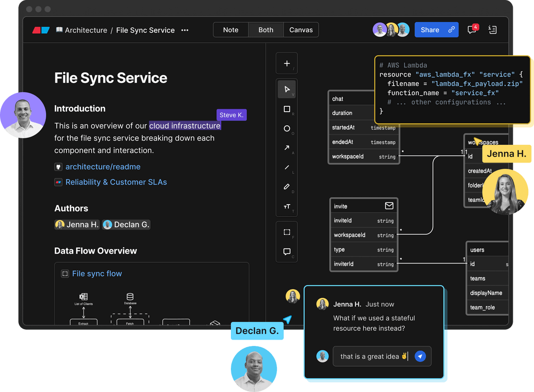The width and height of the screenshot is (534, 392).
Task: Click the Introduction heading
Action: click(80, 109)
